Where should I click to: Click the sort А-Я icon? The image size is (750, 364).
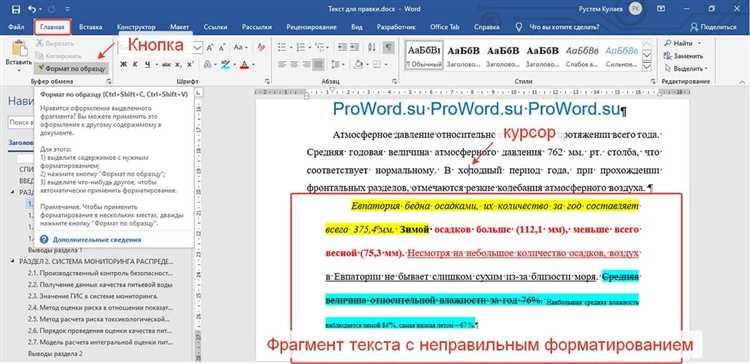point(372,47)
